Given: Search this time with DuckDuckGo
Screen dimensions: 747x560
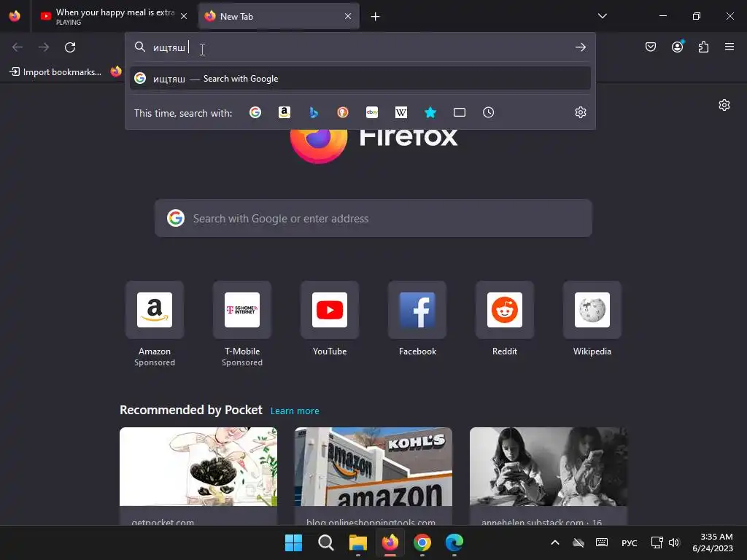Looking at the screenshot, I should pyautogui.click(x=343, y=112).
